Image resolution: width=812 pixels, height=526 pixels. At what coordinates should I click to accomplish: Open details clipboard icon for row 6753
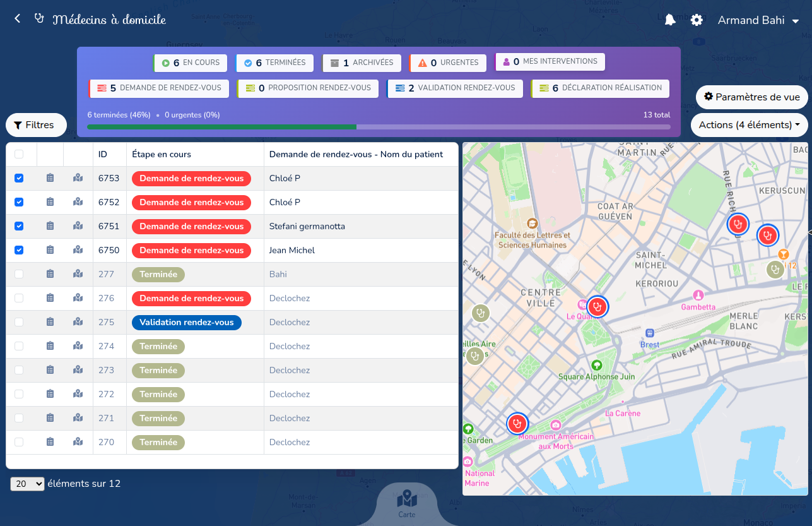pos(50,178)
